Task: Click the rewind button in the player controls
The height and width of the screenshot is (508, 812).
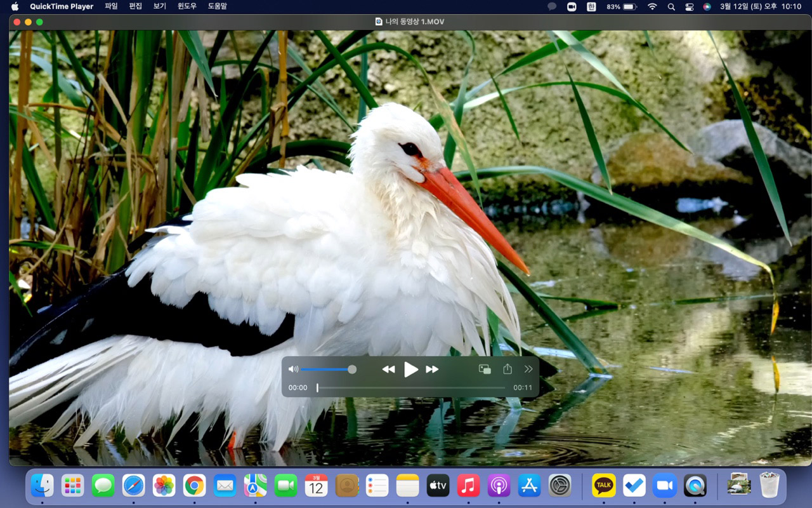Action: [388, 370]
